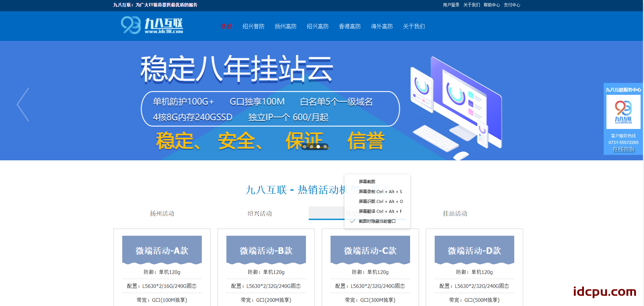
Task: Click the 九八互联服务中心 panel title
Action: [623, 90]
